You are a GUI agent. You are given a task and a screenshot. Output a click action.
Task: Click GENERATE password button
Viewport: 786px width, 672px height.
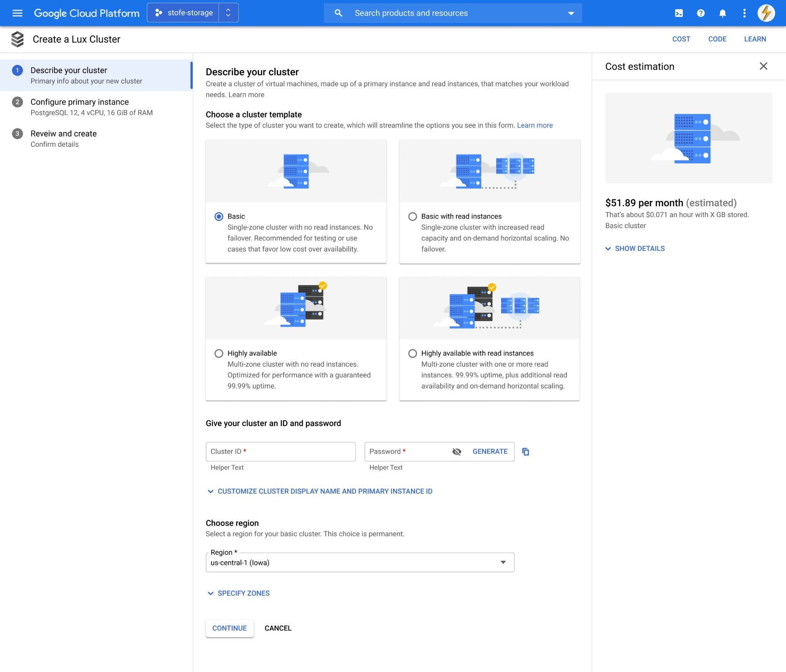pos(490,452)
